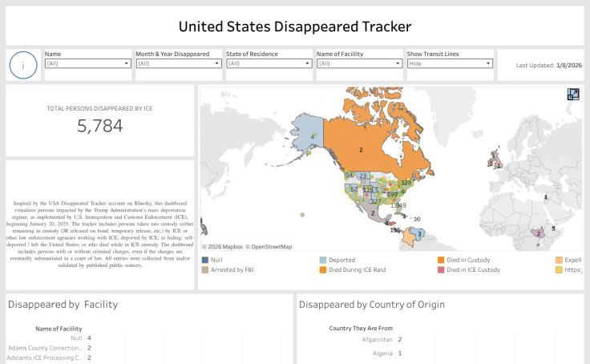Click the Died in Custody legend swatch
Image resolution: width=590 pixels, height=364 pixels.
click(441, 260)
